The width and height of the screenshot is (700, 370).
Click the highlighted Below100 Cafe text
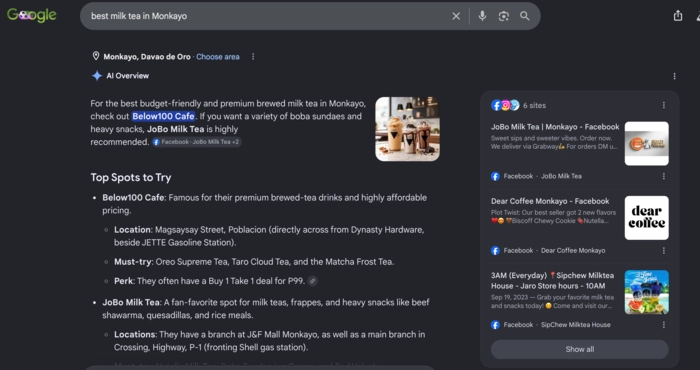163,116
